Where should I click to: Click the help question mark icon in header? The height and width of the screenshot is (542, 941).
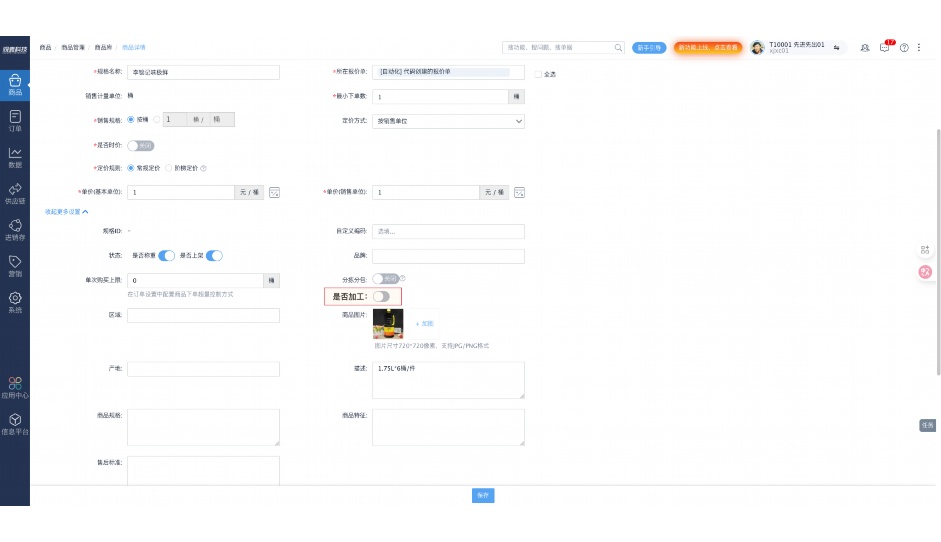tap(904, 48)
